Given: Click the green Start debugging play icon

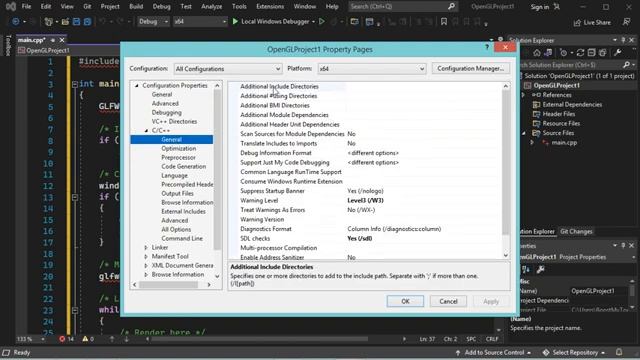Looking at the screenshot, I should (235, 21).
